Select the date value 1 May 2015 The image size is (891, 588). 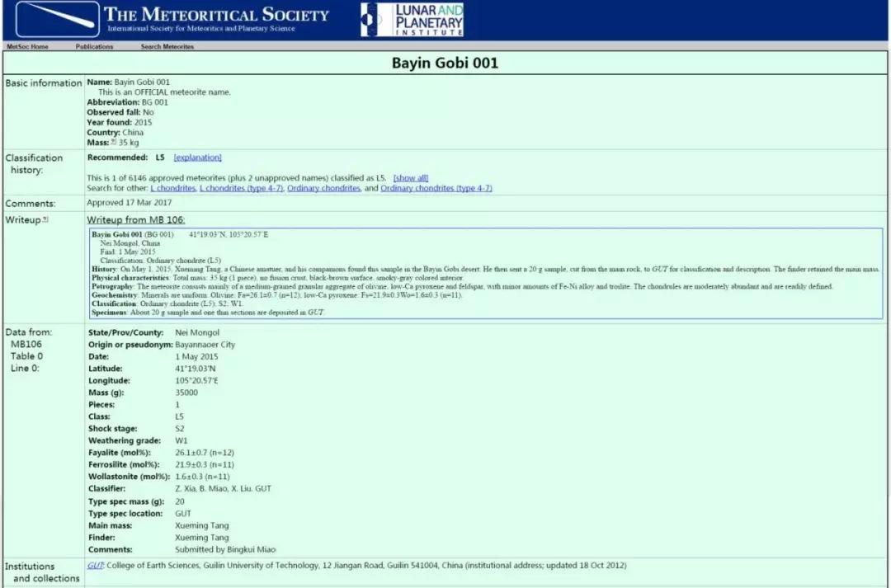click(x=196, y=356)
